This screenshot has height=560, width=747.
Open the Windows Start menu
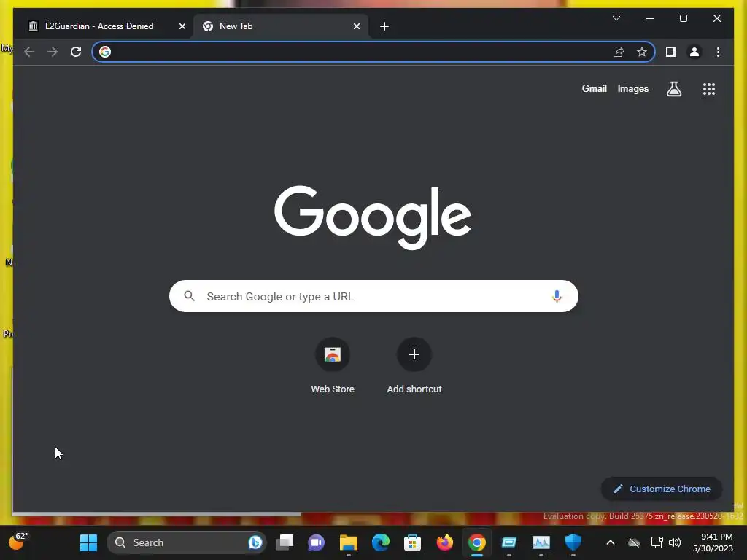coord(88,542)
